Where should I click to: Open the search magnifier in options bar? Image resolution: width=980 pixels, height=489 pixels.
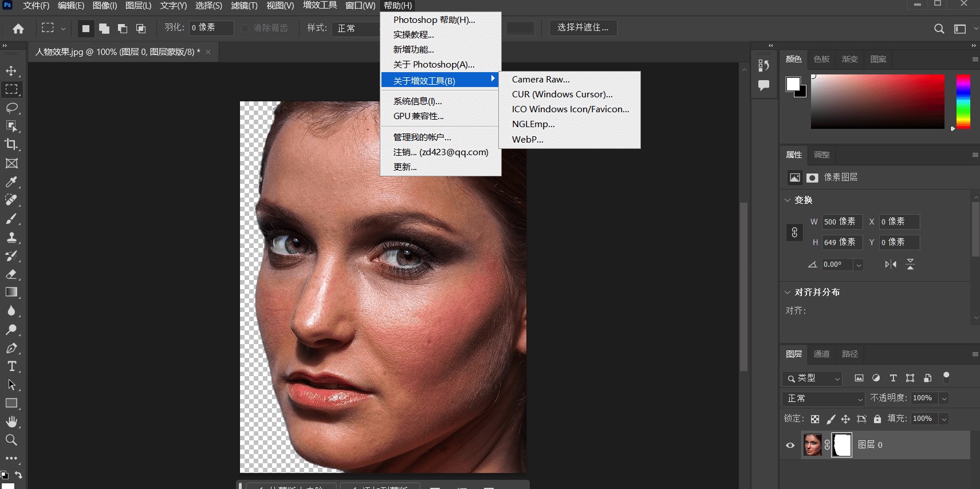coord(939,28)
